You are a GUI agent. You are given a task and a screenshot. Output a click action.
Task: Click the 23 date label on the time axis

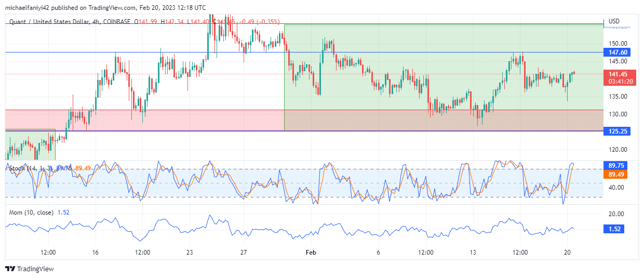[x=190, y=253]
